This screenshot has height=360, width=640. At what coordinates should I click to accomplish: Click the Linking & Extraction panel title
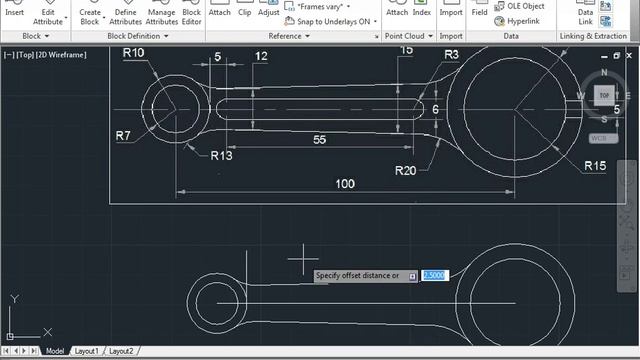click(593, 36)
